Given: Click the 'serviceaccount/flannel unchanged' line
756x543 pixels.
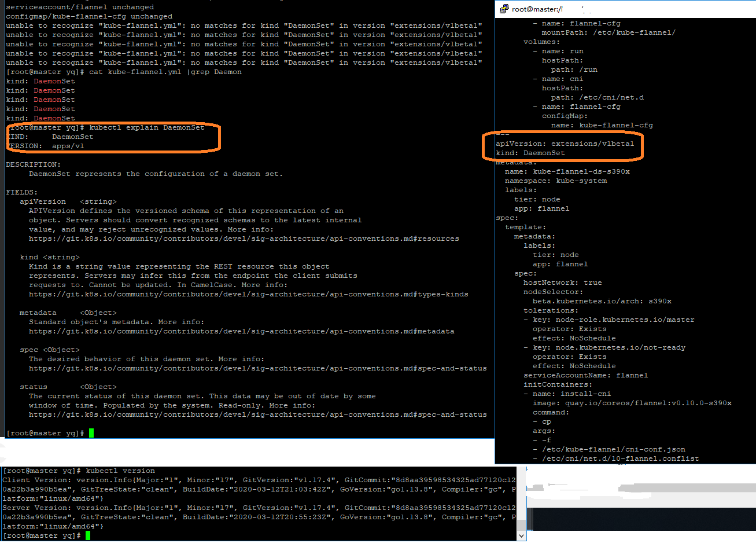Looking at the screenshot, I should coord(80,7).
